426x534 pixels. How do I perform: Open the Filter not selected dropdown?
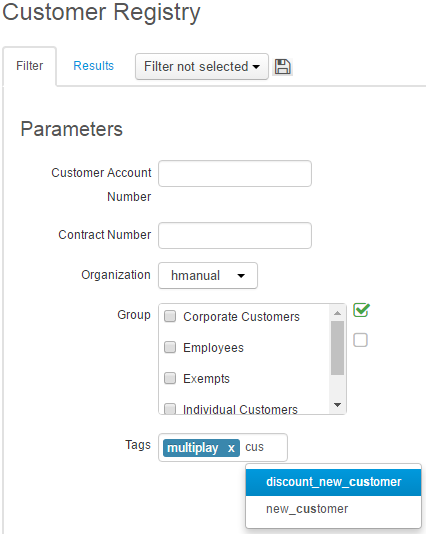coord(202,66)
